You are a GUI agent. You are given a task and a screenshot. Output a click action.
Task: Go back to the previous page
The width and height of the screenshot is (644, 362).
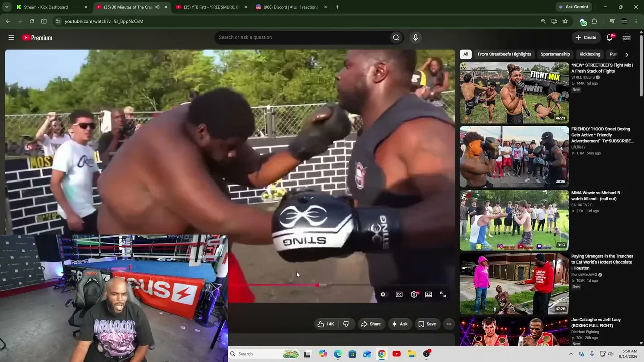tap(8, 21)
